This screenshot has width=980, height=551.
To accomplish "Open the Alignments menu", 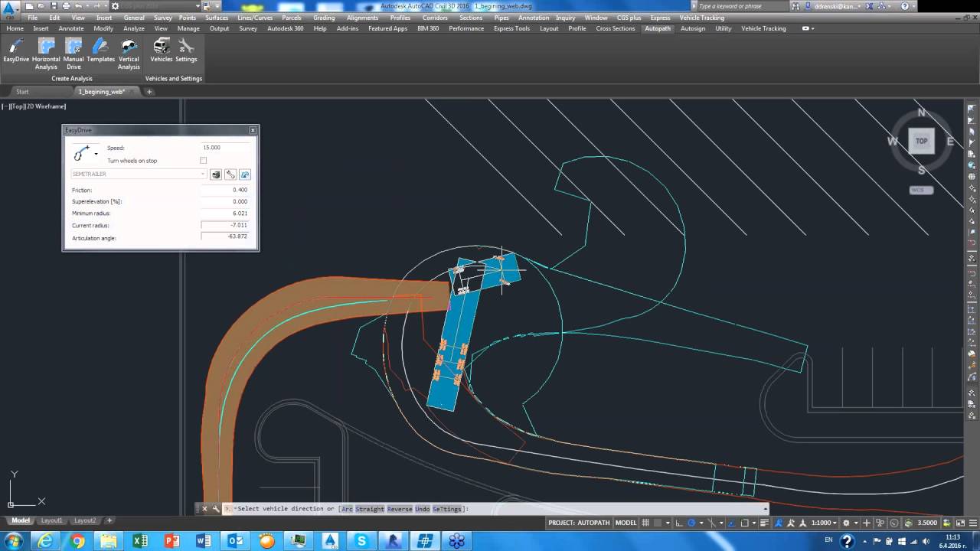I will pyautogui.click(x=362, y=18).
